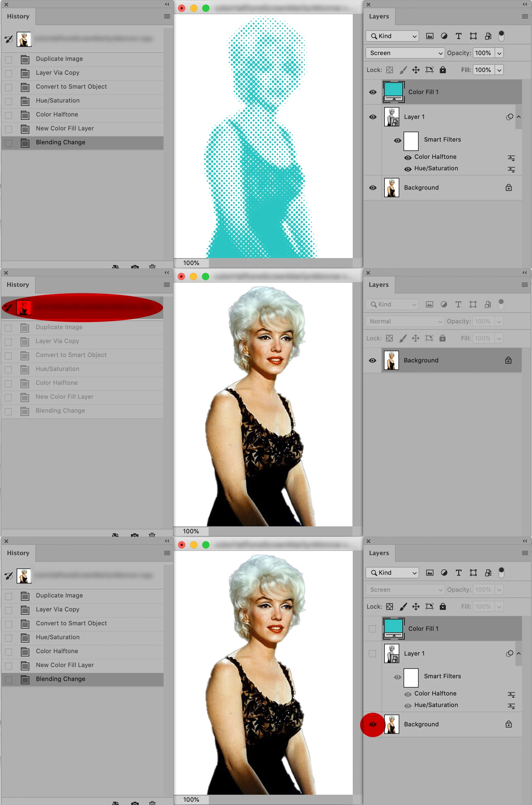Toggle the red-circled Background layer eye
Screen dimensions: 532x805
372,724
